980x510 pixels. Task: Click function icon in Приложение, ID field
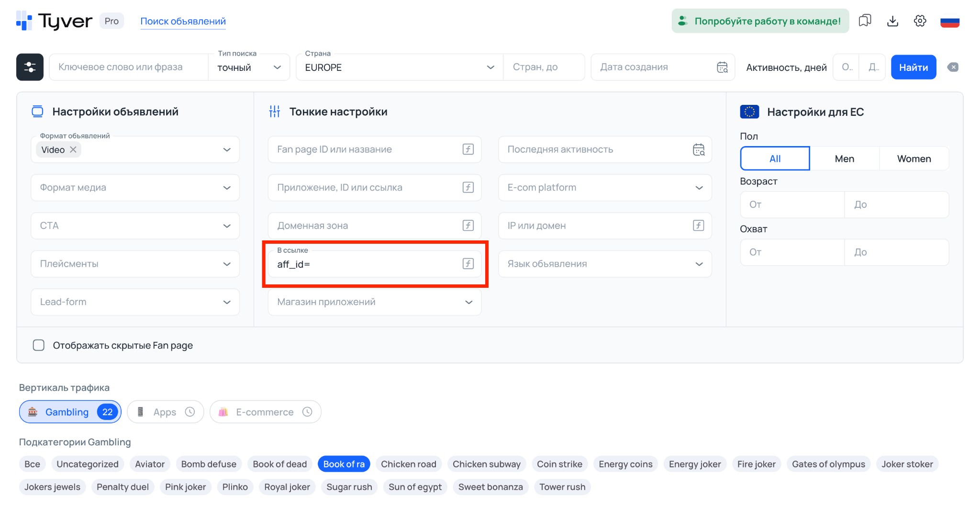point(468,187)
